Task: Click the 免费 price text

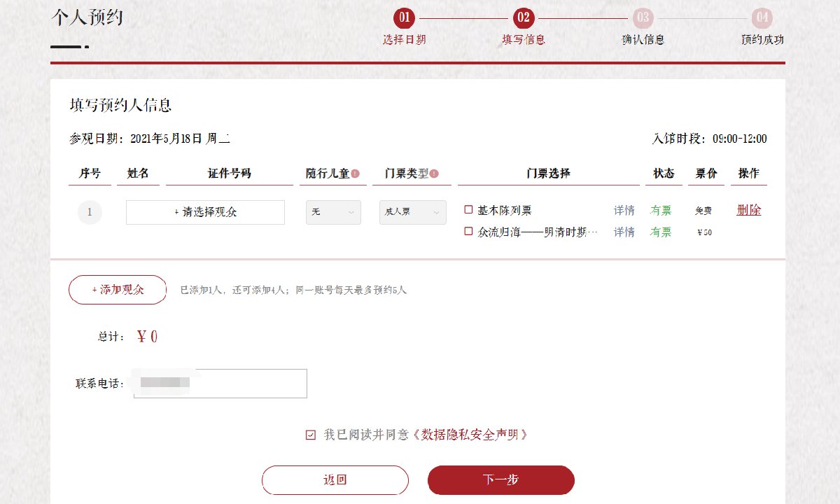Action: tap(703, 211)
